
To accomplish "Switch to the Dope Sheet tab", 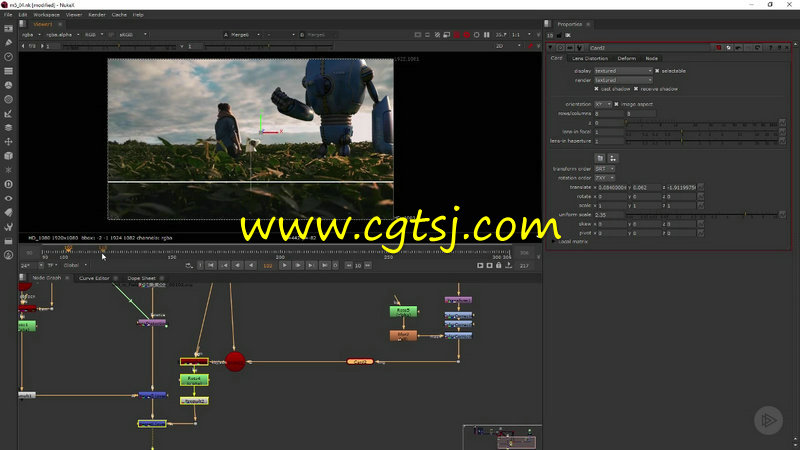I will pyautogui.click(x=141, y=278).
